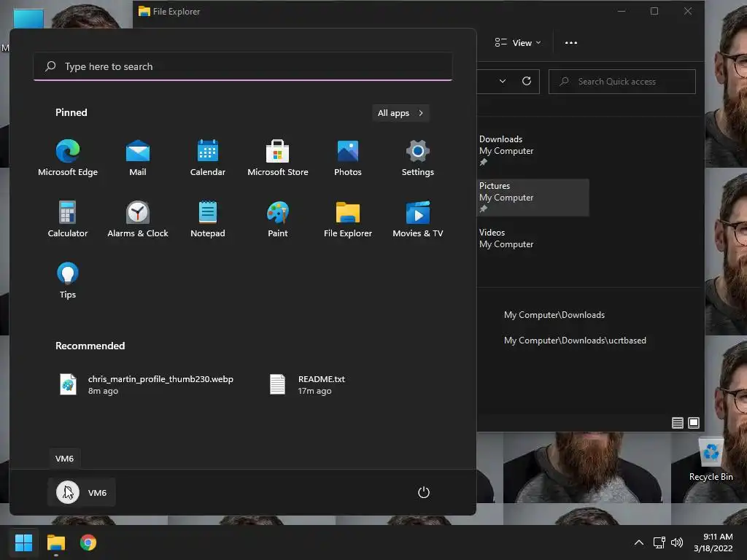747x560 pixels.
Task: Launch Alarms & Clock
Action: pos(138,219)
